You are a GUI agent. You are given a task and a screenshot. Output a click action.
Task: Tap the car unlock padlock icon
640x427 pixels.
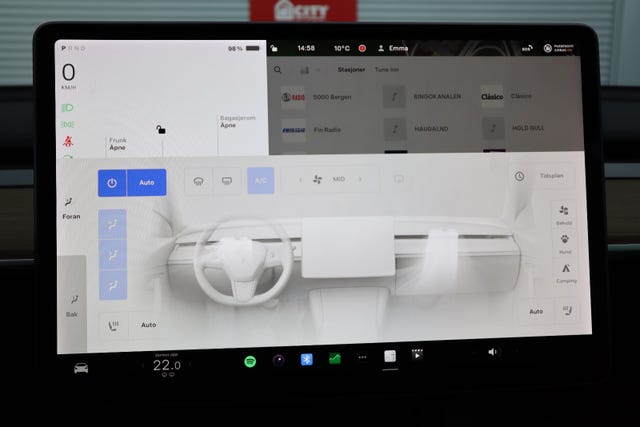click(x=161, y=130)
